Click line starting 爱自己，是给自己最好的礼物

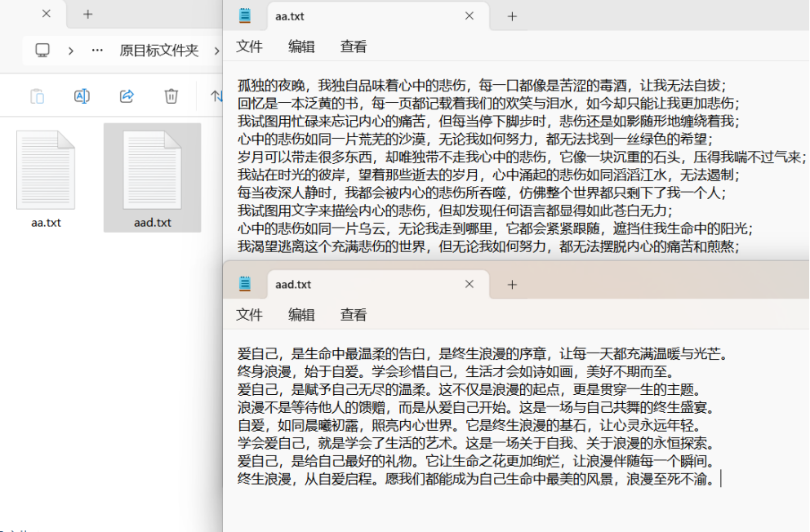(x=476, y=461)
